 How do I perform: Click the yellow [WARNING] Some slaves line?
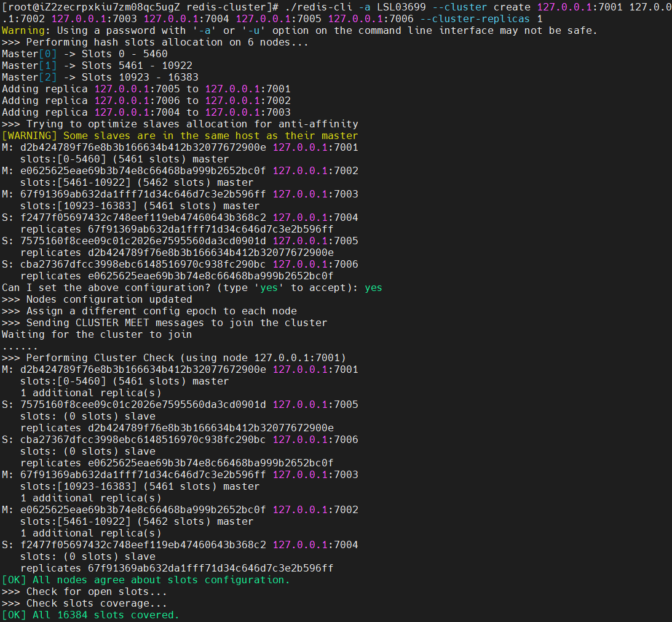point(180,136)
